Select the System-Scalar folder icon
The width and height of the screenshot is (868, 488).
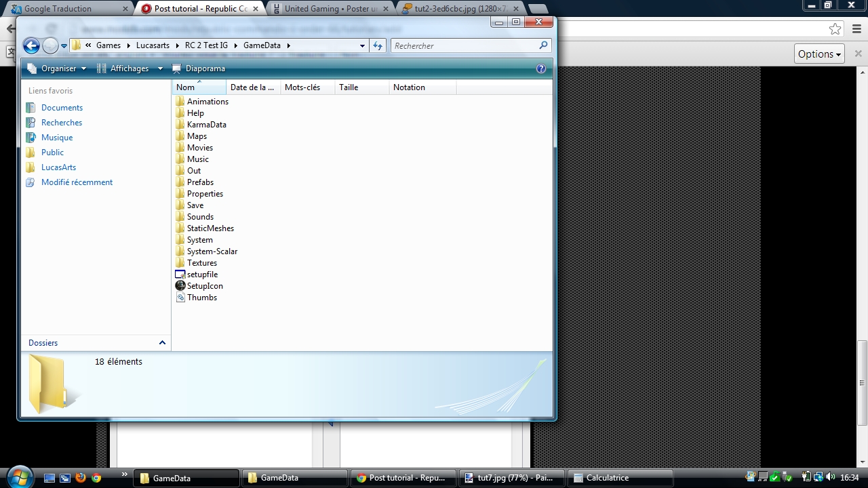pyautogui.click(x=180, y=251)
